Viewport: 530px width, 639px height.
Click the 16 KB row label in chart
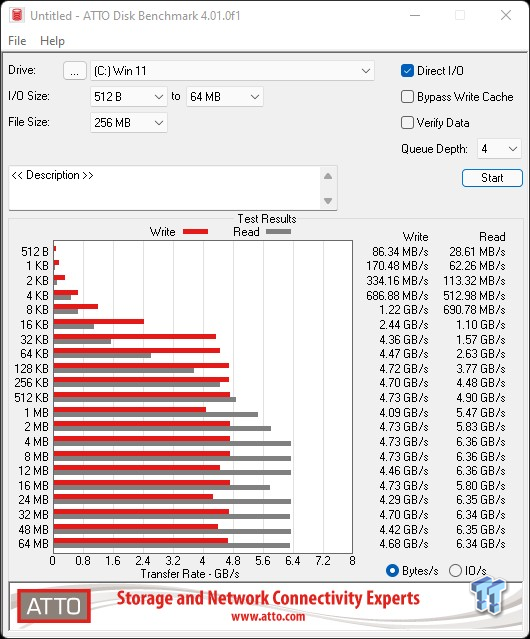click(x=35, y=325)
